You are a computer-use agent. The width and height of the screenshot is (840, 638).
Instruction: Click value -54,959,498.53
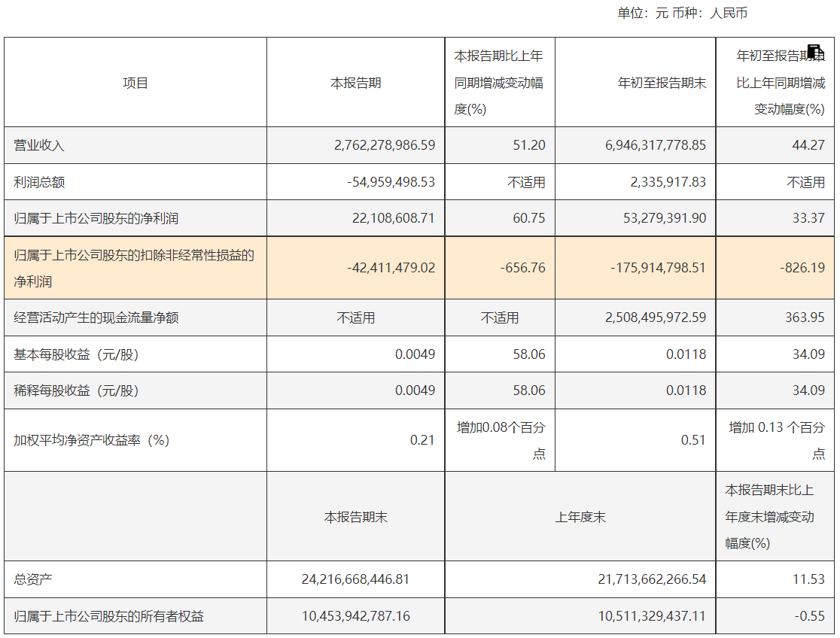391,182
